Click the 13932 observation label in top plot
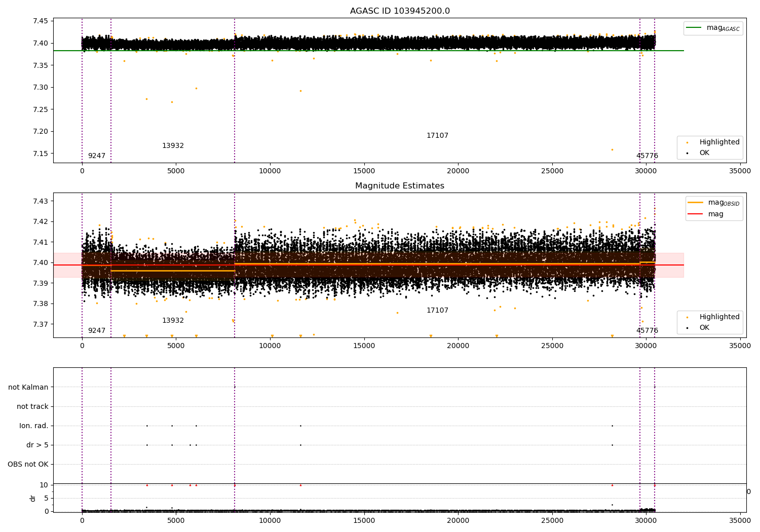The width and height of the screenshot is (760, 532). click(173, 146)
